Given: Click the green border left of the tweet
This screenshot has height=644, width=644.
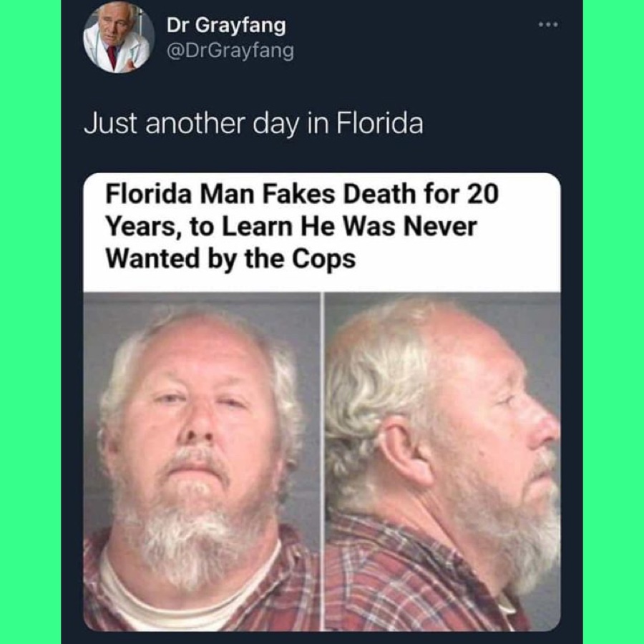Looking at the screenshot, I should 30,322.
